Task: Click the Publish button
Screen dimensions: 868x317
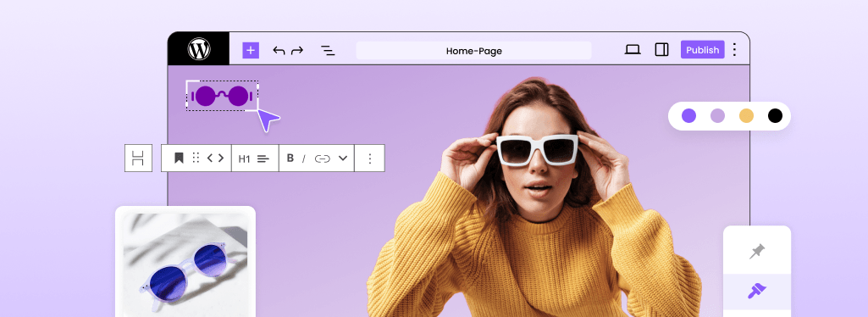Action: tap(703, 50)
